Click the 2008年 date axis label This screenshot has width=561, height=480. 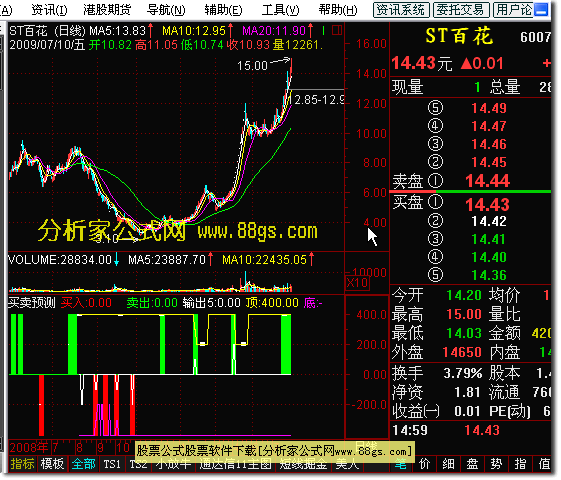tap(29, 447)
